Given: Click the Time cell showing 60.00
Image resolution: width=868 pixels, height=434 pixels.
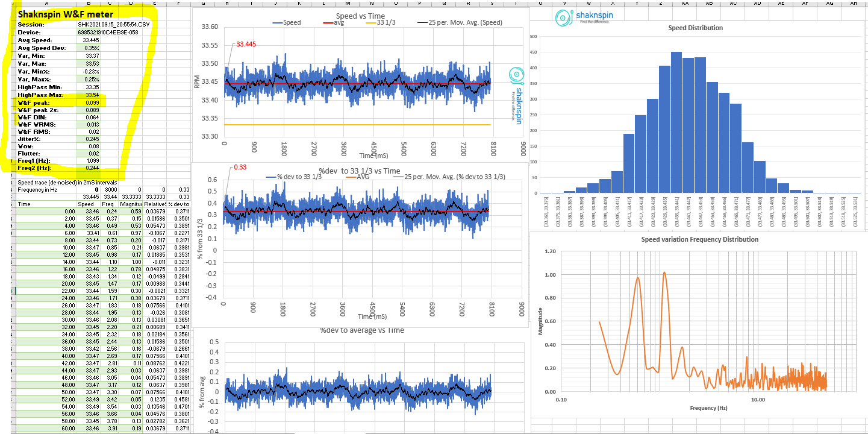Looking at the screenshot, I should (x=46, y=428).
